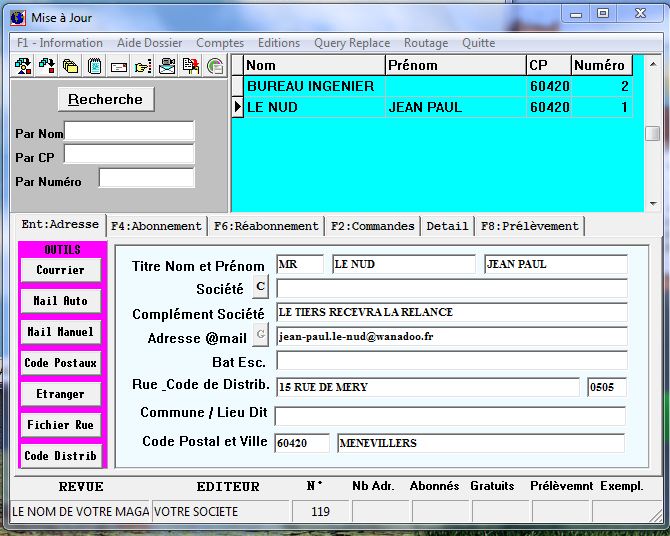Click the stacked folders toolbar icon

(70, 67)
